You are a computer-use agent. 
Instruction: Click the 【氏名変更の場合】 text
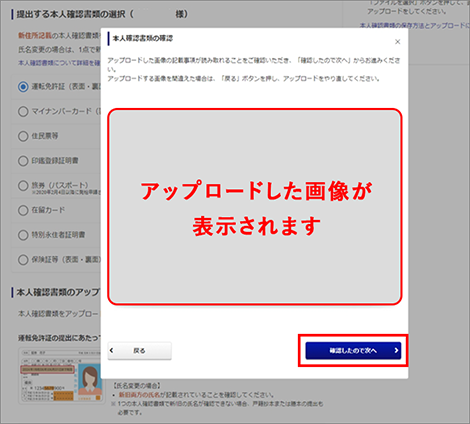tap(137, 385)
